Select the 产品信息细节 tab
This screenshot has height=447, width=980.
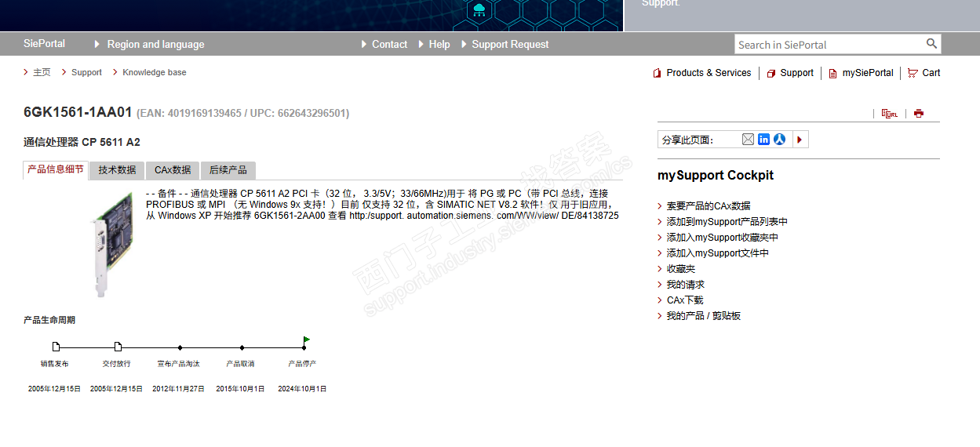coord(56,169)
